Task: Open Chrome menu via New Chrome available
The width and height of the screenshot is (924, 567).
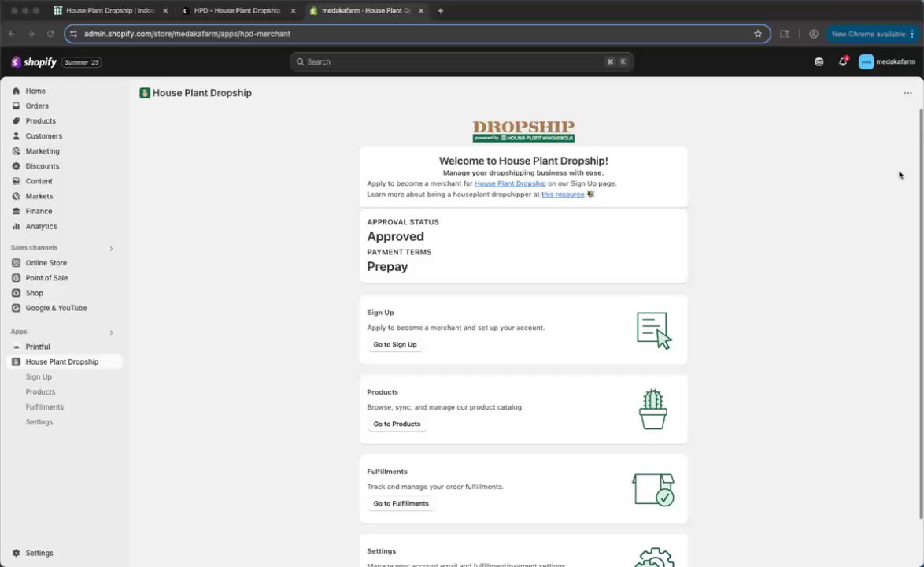Action: (x=873, y=34)
